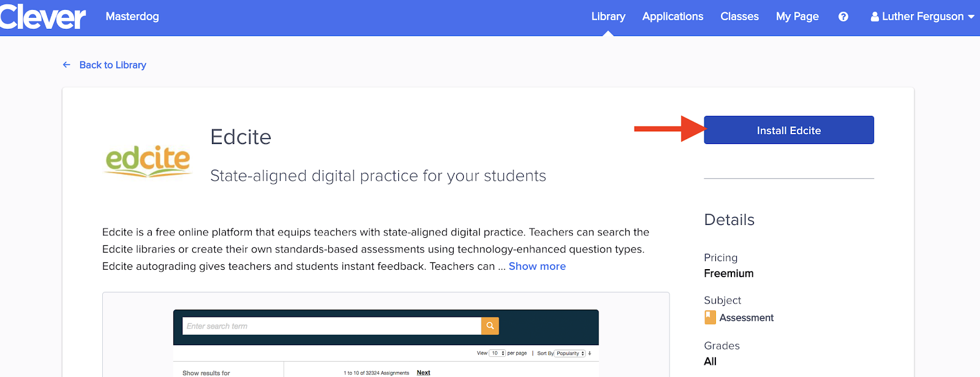
Task: Click the back arrow icon
Action: tap(67, 64)
